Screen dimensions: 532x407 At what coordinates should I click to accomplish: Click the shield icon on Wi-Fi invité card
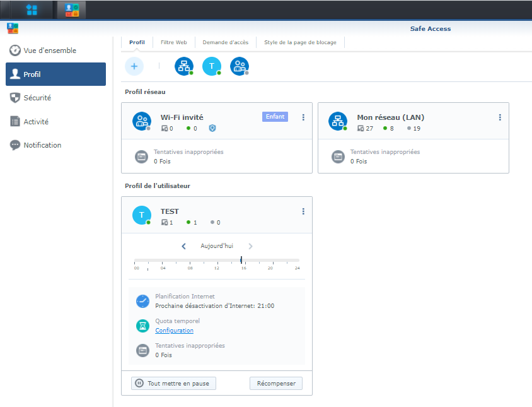click(x=212, y=128)
